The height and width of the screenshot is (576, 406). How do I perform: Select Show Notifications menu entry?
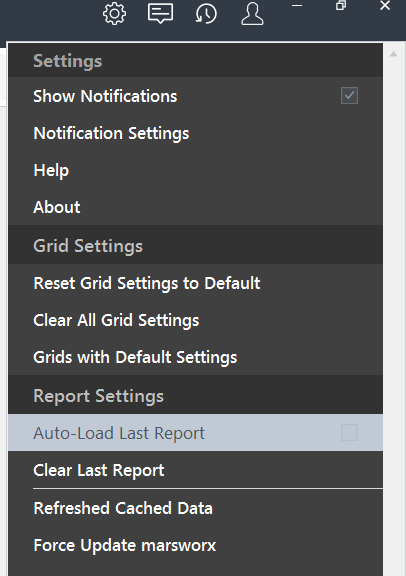coord(195,96)
